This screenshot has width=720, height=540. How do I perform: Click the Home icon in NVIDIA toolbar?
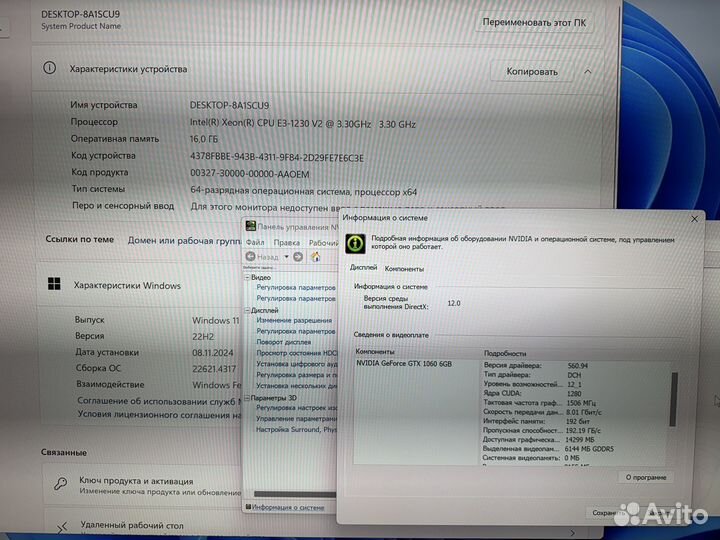click(x=315, y=257)
